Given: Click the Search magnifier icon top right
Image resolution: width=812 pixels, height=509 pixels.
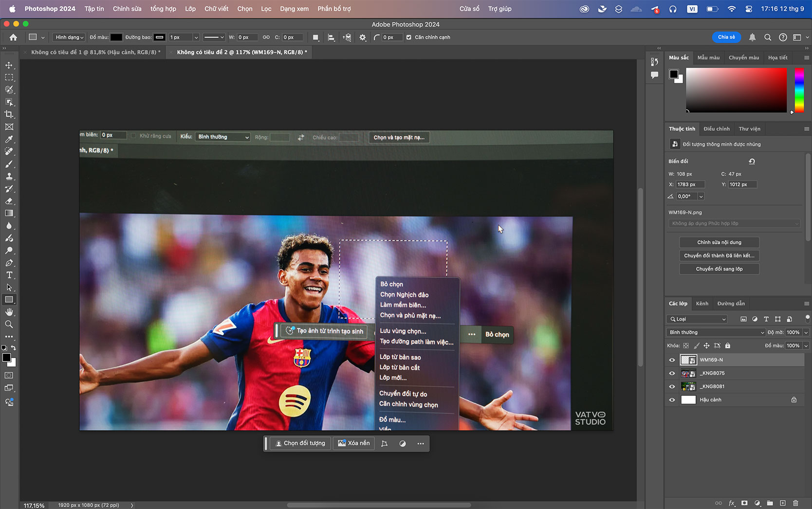Looking at the screenshot, I should click(768, 37).
